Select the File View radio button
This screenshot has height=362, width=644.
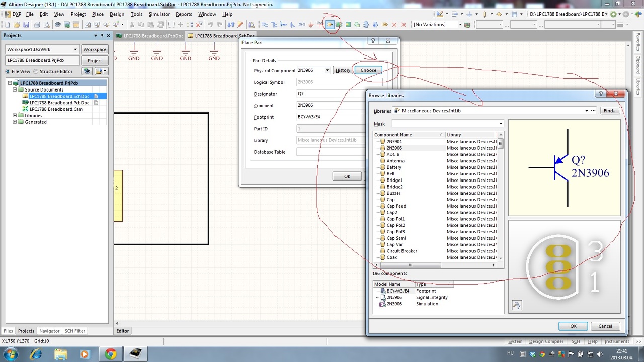[8, 72]
